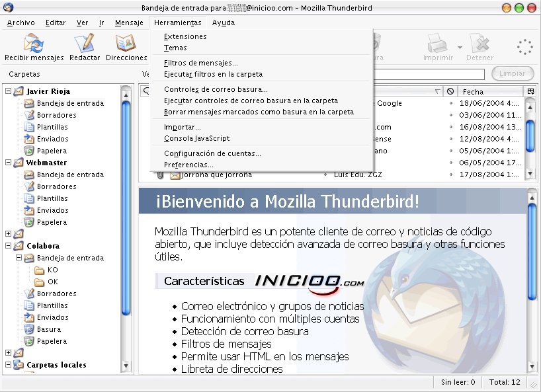Toggle junk status dot for the 12/08/2004 message

click(450, 139)
